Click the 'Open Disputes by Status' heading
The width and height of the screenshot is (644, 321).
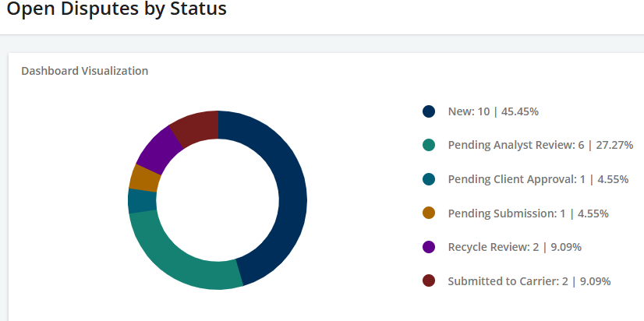click(117, 9)
